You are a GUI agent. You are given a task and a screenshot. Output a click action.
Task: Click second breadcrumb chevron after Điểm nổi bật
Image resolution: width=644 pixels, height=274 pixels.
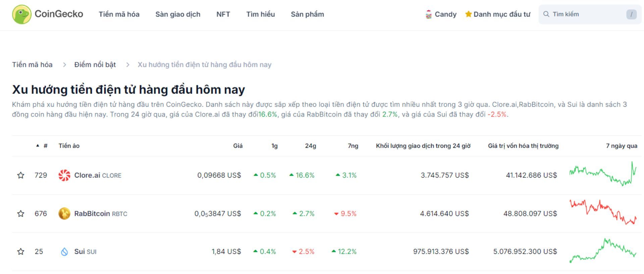pyautogui.click(x=127, y=65)
